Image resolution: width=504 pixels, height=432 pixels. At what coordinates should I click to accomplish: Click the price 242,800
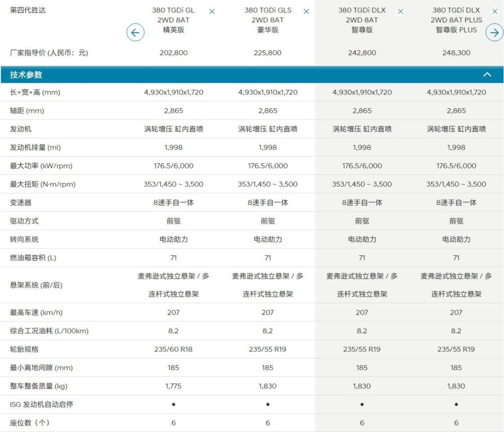[x=362, y=53]
